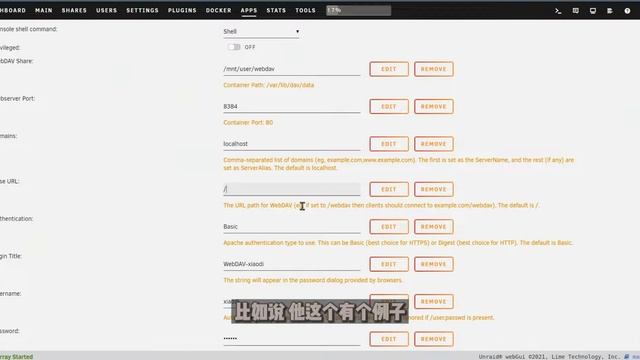Open the system log icon
Viewport: 640px width, 360px height.
point(610,11)
